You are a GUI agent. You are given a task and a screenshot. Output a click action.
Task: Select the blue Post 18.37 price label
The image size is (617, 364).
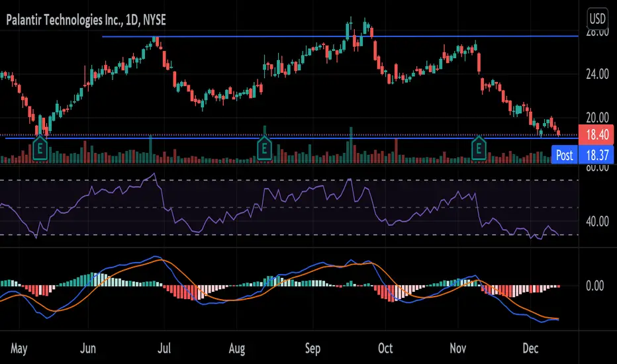tap(583, 155)
